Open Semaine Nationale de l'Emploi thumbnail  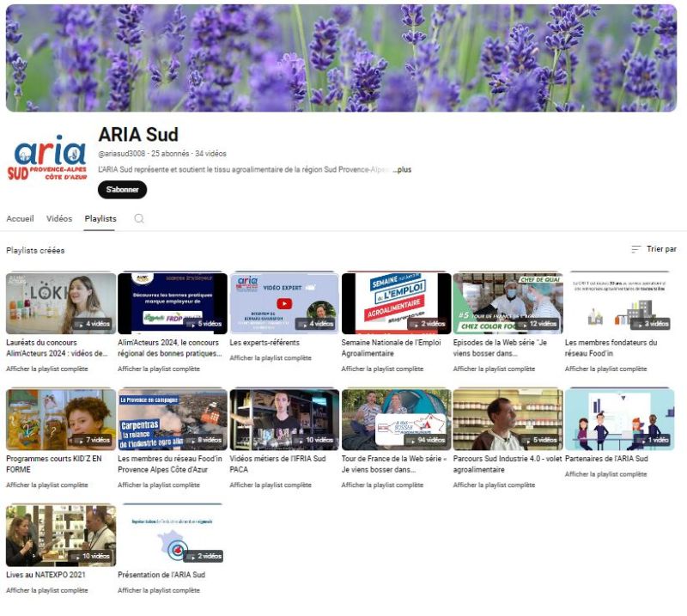(x=396, y=303)
